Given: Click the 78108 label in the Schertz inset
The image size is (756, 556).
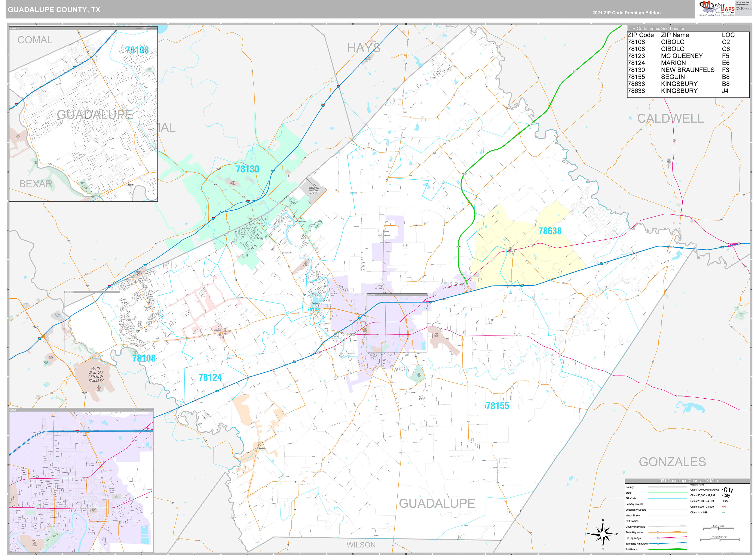Looking at the screenshot, I should pos(137,50).
